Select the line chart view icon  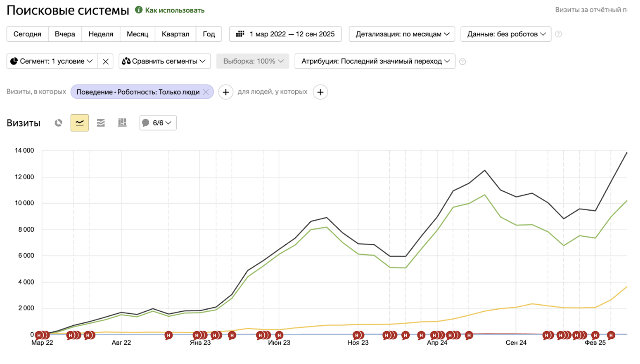point(80,123)
